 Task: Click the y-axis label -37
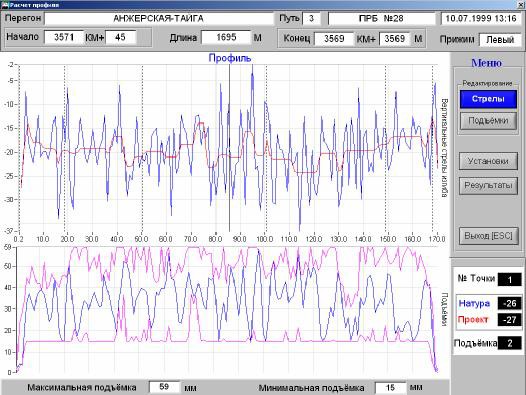tap(9, 231)
